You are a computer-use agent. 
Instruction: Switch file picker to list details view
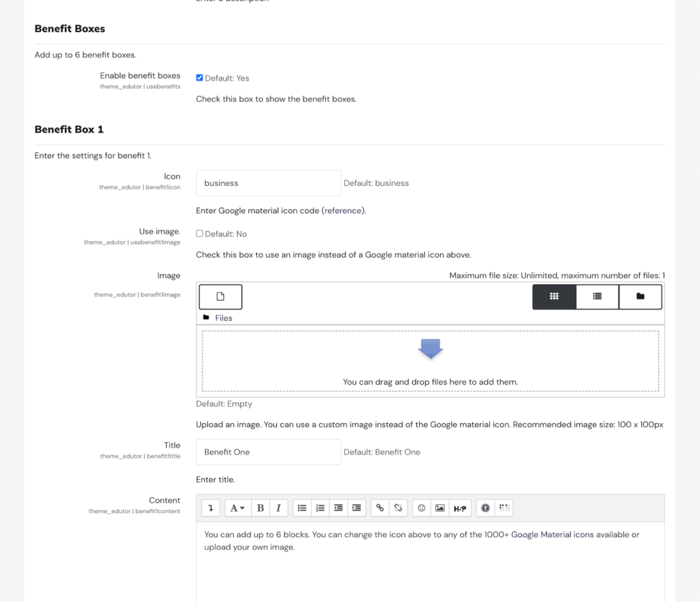[597, 297]
